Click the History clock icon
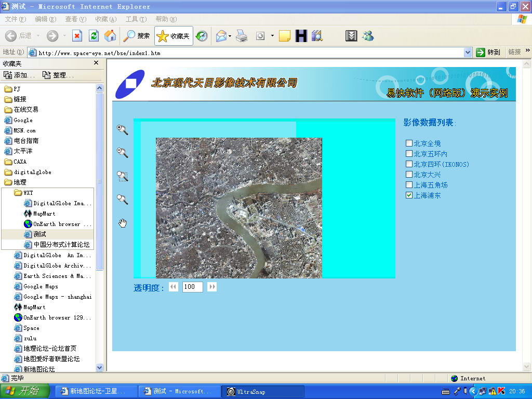The width and height of the screenshot is (532, 399). coord(202,36)
